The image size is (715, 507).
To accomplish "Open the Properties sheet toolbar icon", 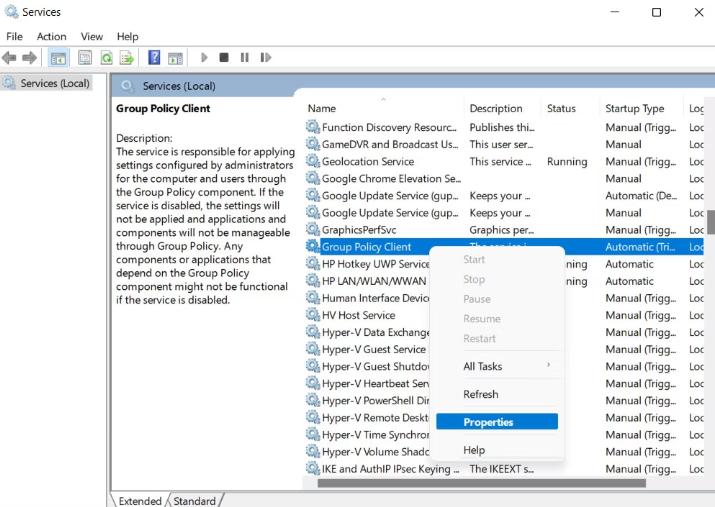I will tap(85, 57).
